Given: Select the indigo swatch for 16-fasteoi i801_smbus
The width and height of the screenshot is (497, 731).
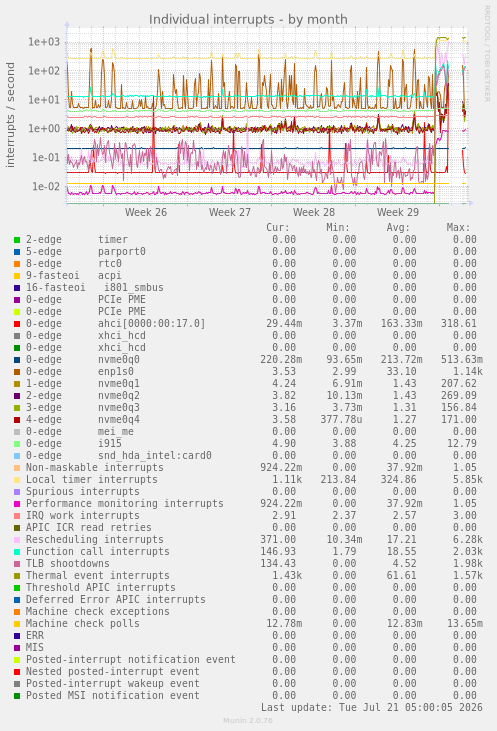Looking at the screenshot, I should coord(17,288).
